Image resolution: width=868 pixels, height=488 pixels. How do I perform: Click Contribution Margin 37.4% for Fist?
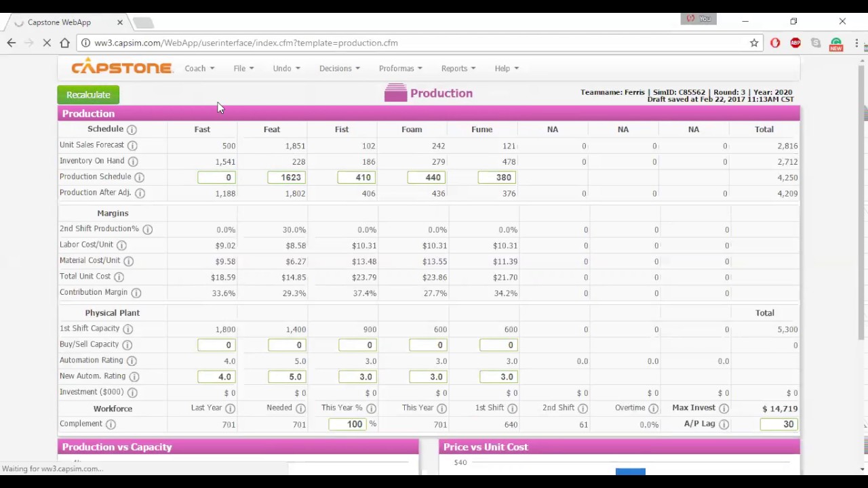click(365, 293)
